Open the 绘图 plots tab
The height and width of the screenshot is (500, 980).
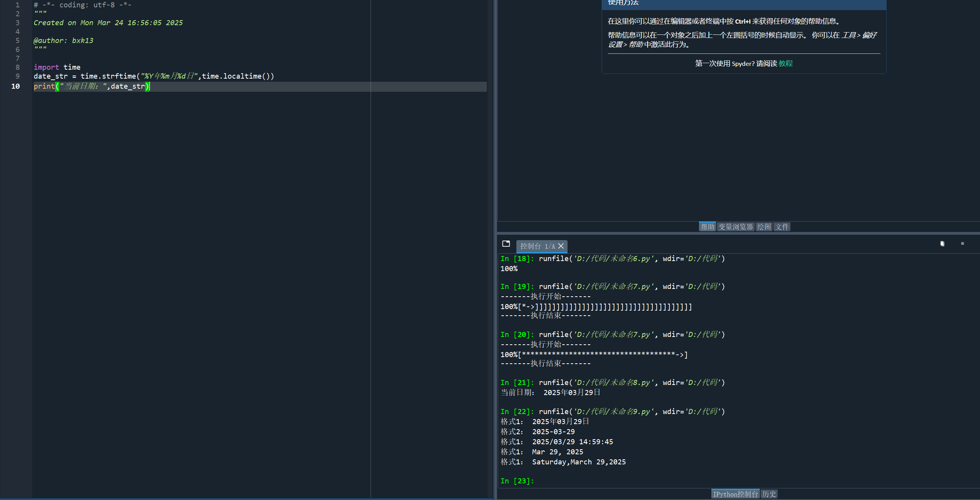click(x=764, y=227)
